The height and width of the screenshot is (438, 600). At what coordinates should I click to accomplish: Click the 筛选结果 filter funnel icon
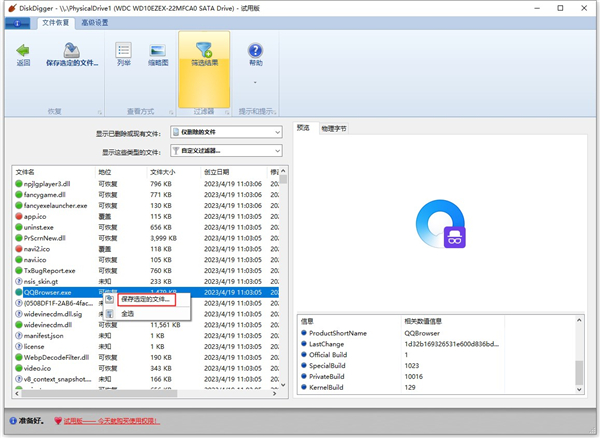(203, 50)
